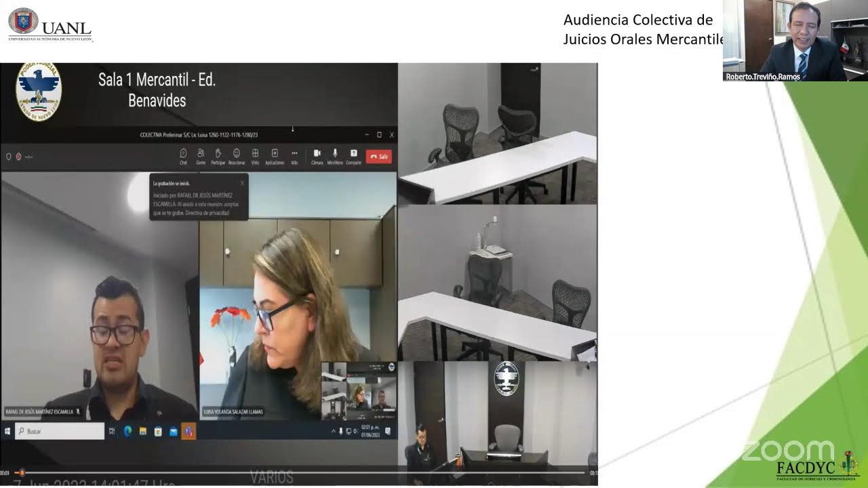Click the Buscar taskbar search box
Screen dimensions: 868x488
pyautogui.click(x=60, y=431)
